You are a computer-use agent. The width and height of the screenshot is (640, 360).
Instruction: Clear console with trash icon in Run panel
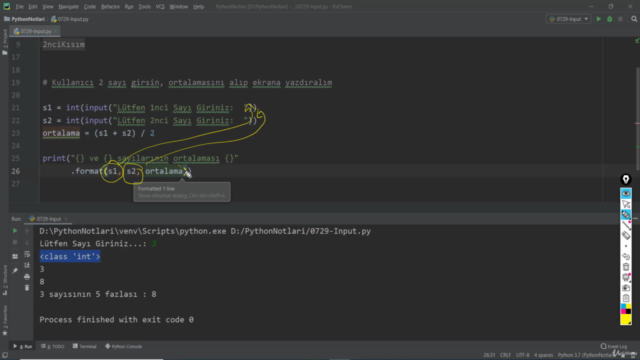point(27,288)
